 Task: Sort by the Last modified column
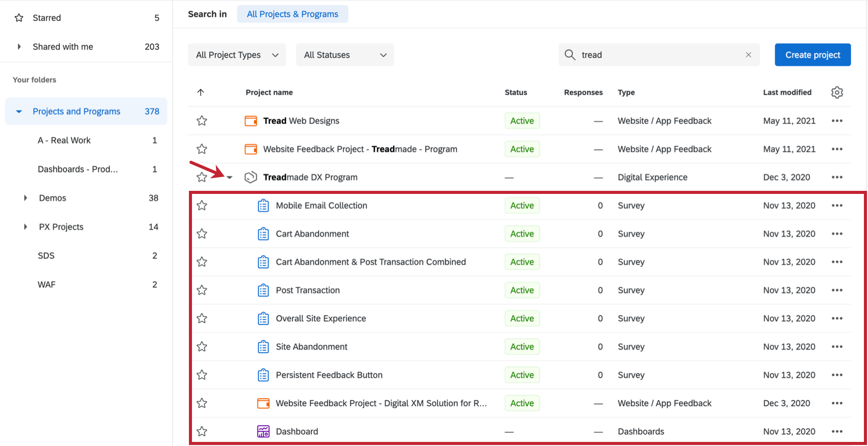(x=787, y=92)
